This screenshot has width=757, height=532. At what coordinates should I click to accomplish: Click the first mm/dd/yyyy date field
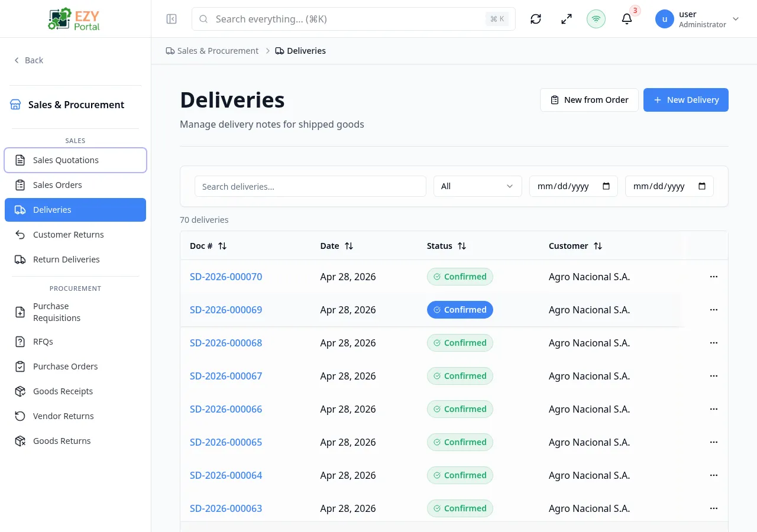pos(574,186)
